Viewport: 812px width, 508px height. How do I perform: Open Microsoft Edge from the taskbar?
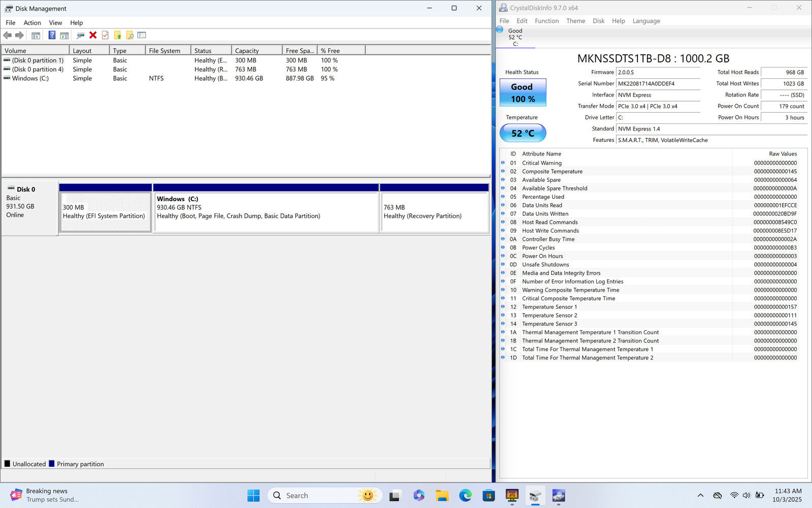click(x=465, y=495)
